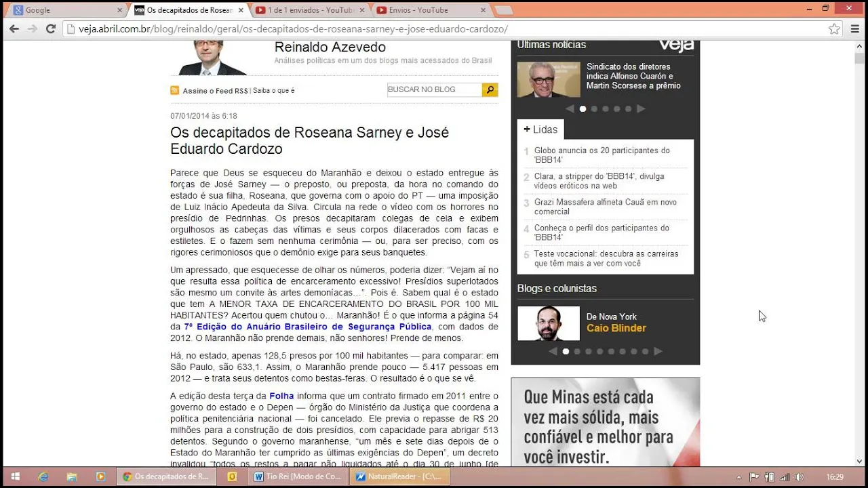Close the Google tab
868x488 pixels.
click(x=120, y=10)
